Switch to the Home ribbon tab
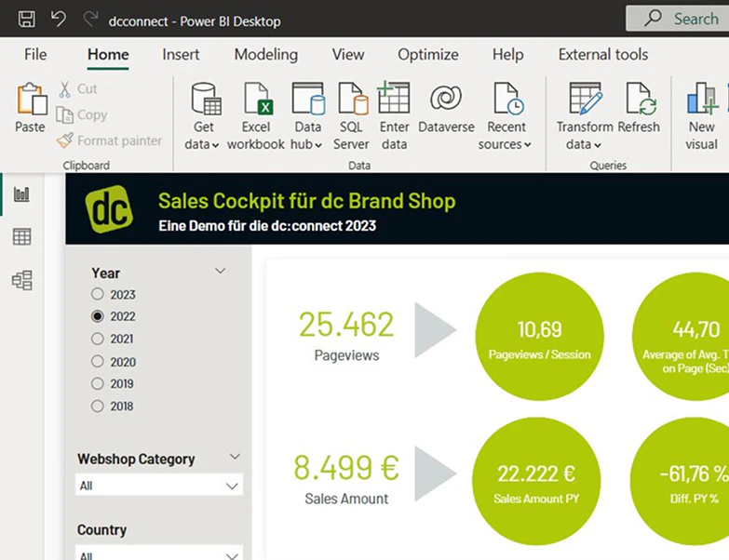 (108, 54)
